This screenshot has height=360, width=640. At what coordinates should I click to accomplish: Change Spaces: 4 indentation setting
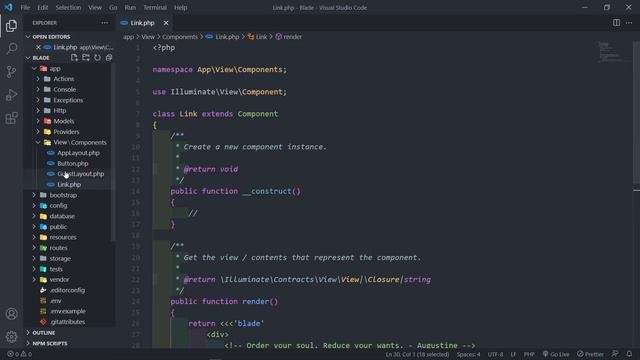[468, 354]
